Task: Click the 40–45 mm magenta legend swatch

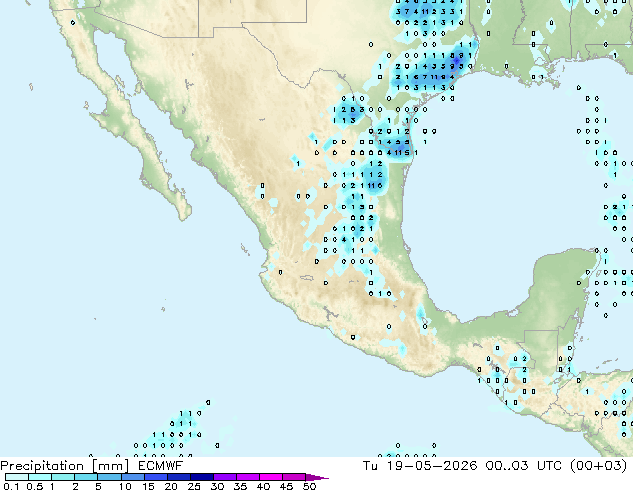Action: click(x=271, y=477)
